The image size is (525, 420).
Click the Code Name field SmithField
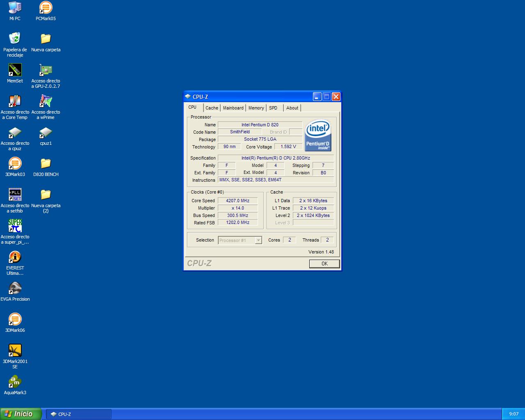point(240,132)
